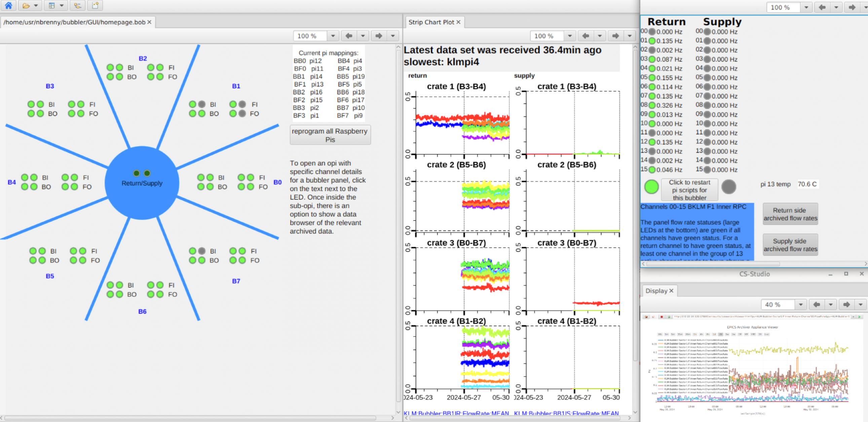This screenshot has width=868, height=422.
Task: Navigate back in the homepage.bob display
Action: click(349, 36)
